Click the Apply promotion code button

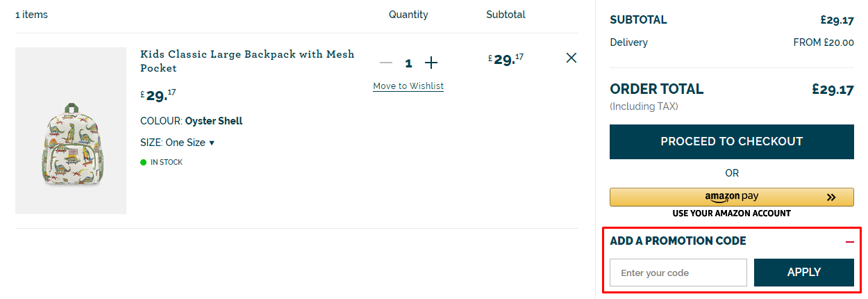(x=804, y=273)
